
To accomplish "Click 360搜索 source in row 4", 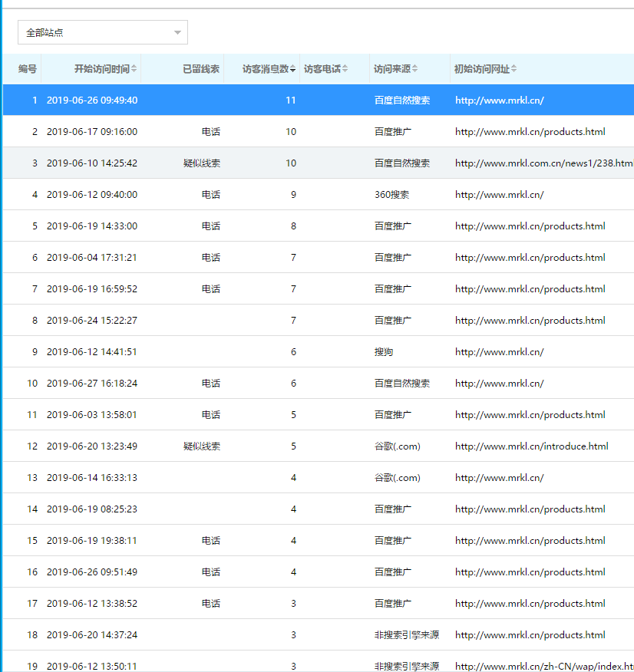I will tap(391, 195).
